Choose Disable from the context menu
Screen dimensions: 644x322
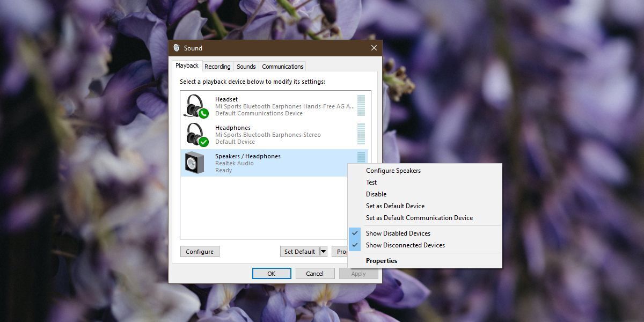point(376,194)
